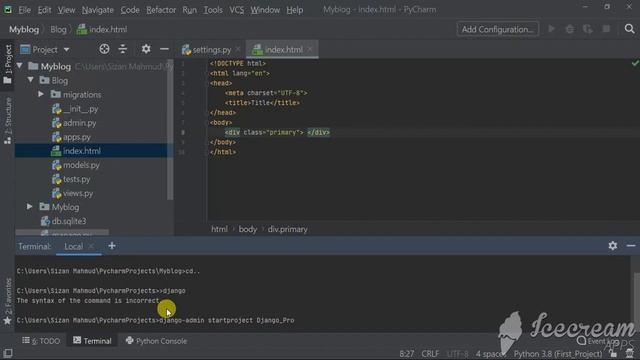The width and height of the screenshot is (640, 360).
Task: Expand the migrations folder
Action: click(41, 94)
